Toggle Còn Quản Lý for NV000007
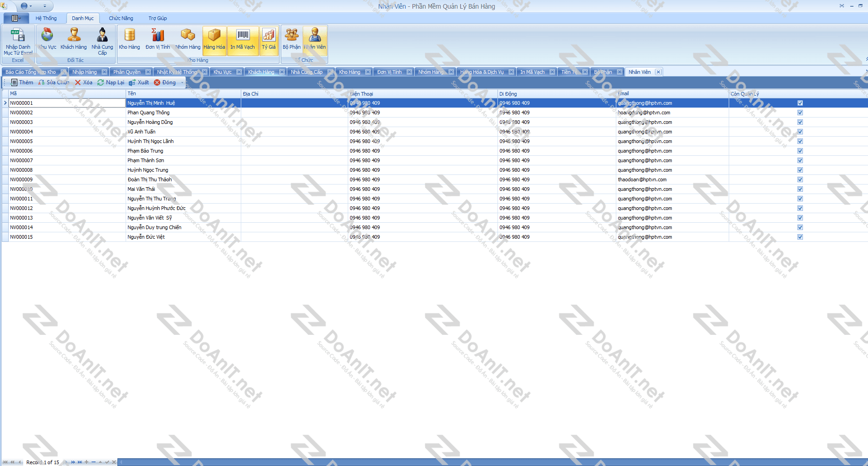868x466 pixels. coord(800,160)
